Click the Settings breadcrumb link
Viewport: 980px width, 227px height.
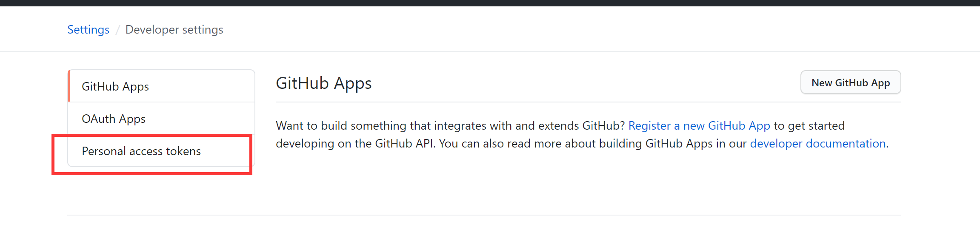pos(88,30)
